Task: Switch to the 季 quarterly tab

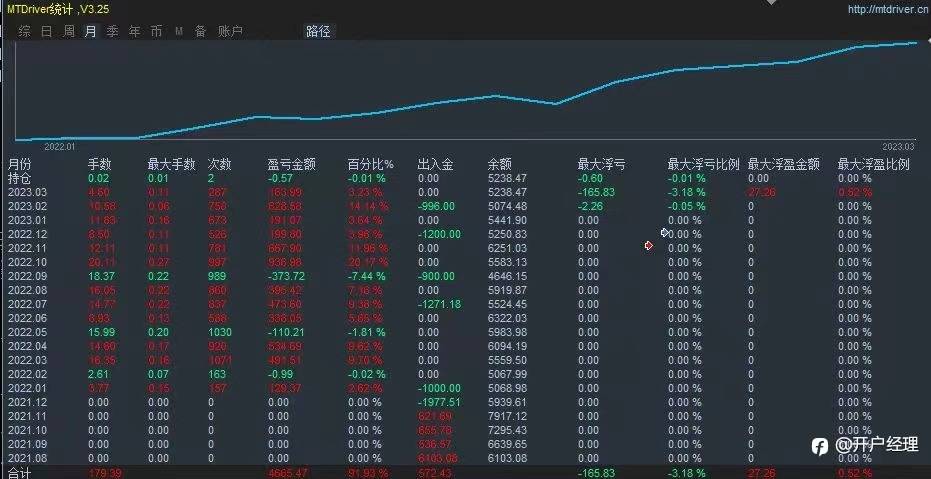Action: 112,31
